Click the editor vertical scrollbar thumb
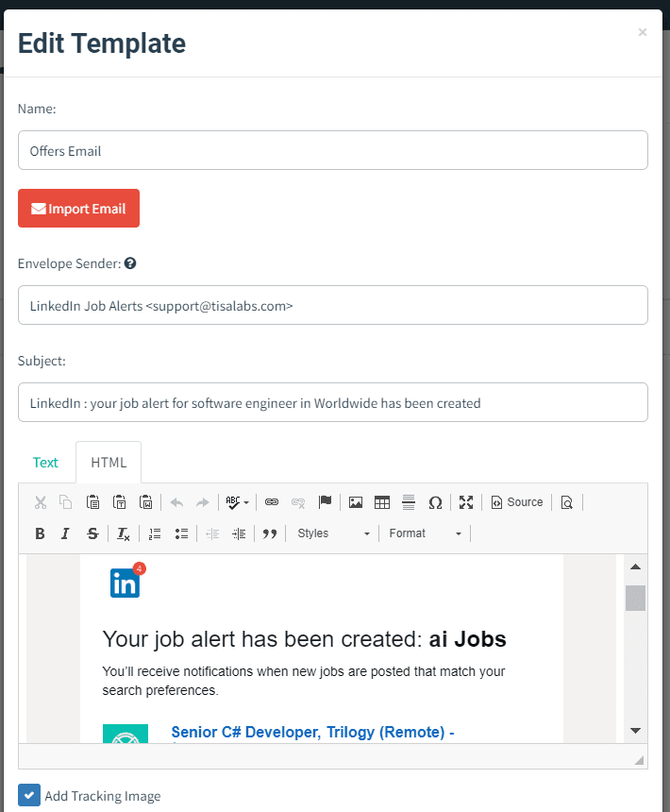Image resolution: width=670 pixels, height=812 pixels. coord(635,598)
